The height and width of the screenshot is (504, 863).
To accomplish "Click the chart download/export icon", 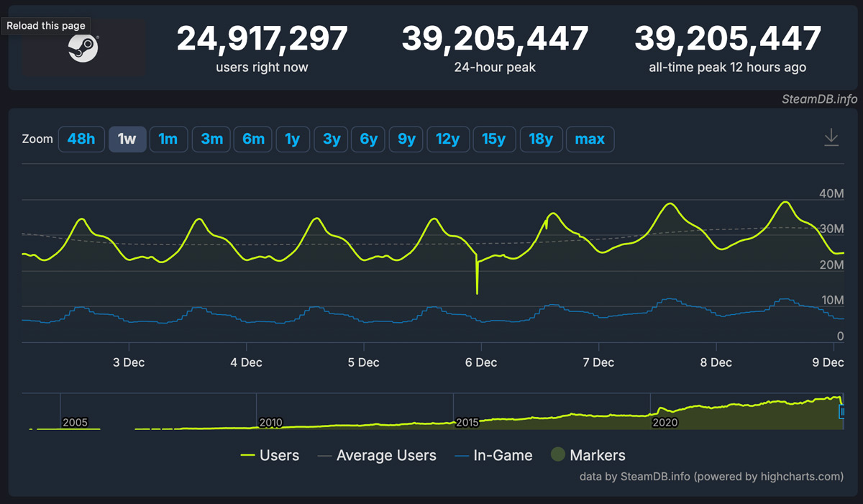I will (832, 137).
